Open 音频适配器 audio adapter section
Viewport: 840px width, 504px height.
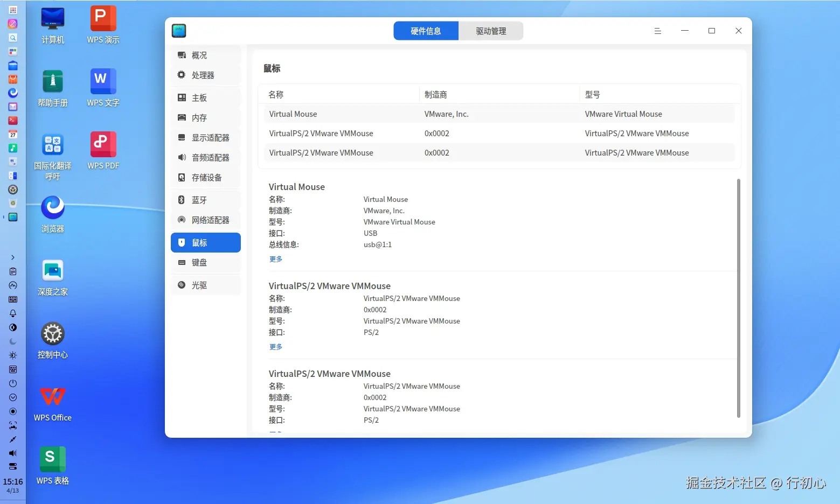point(206,157)
